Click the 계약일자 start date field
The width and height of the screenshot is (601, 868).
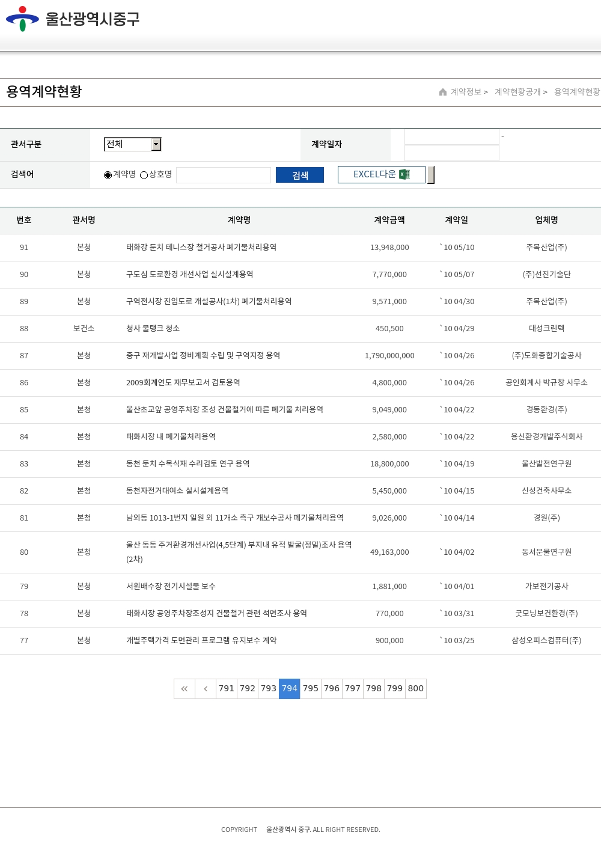point(452,137)
